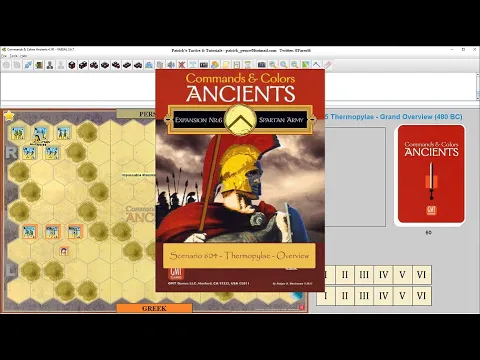The image size is (480, 360).
Task: Click the green map overview icon
Action: coord(306,65)
